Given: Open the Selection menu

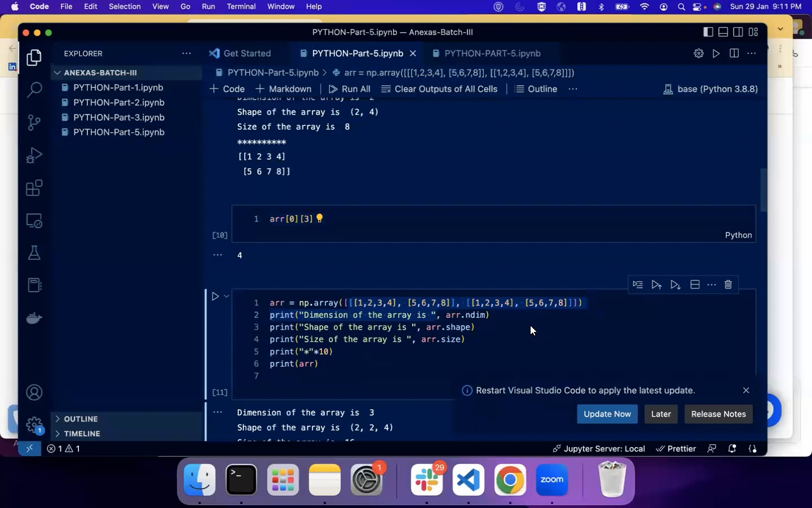Looking at the screenshot, I should pos(125,7).
